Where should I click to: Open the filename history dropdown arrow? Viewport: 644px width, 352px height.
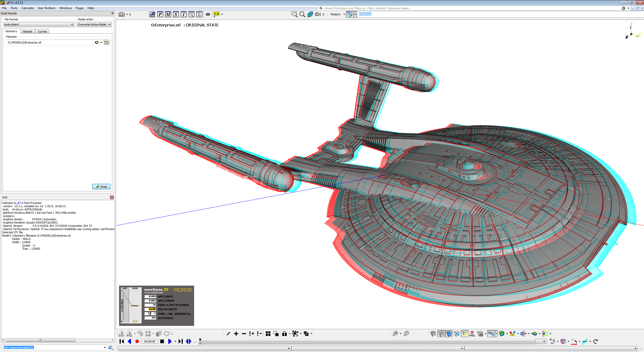click(101, 42)
